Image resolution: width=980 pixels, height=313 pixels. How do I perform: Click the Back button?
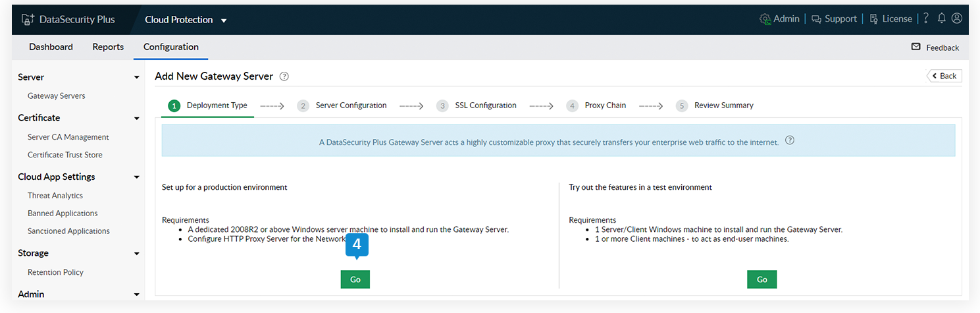coord(944,76)
